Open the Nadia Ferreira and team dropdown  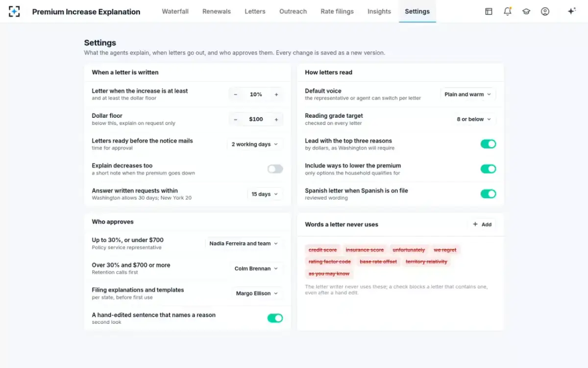point(244,243)
